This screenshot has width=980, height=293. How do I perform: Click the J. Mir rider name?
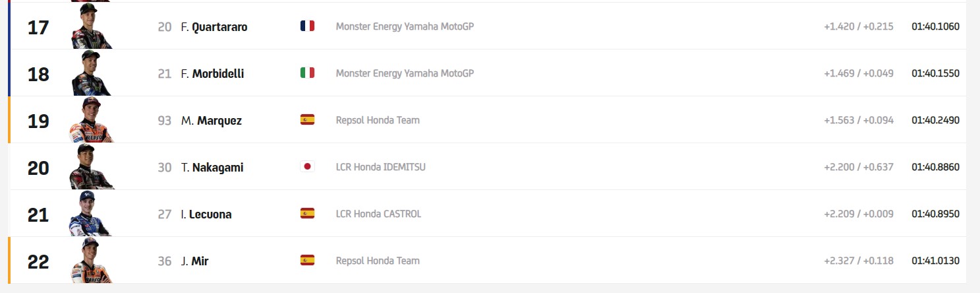tap(195, 261)
